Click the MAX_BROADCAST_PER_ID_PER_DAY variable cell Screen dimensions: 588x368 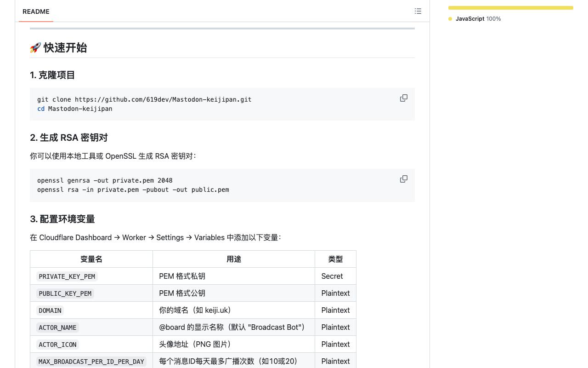point(91,361)
